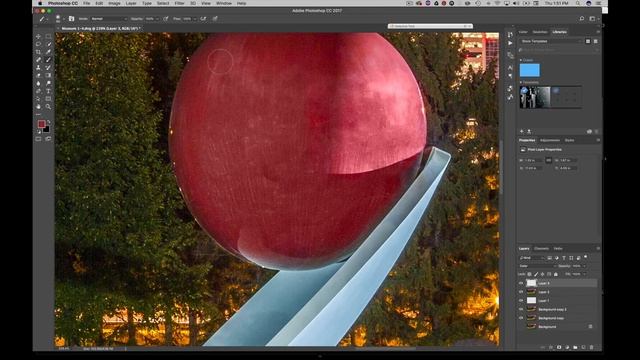The width and height of the screenshot is (640, 360).
Task: Open the Window menu
Action: pos(224,3)
